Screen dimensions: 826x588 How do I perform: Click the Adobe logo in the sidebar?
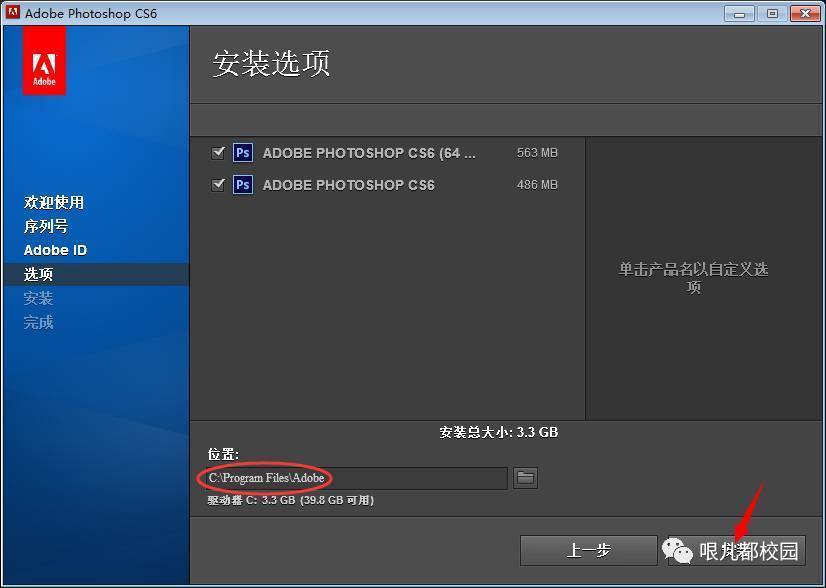[x=44, y=61]
